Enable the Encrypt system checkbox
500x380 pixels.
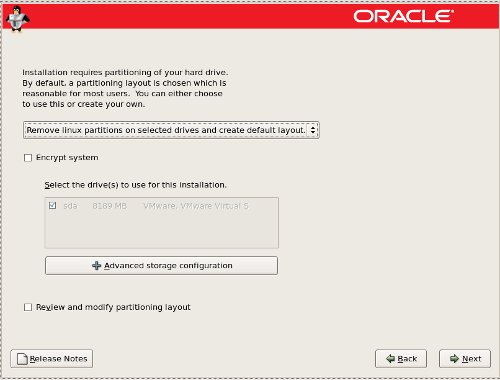[x=28, y=158]
